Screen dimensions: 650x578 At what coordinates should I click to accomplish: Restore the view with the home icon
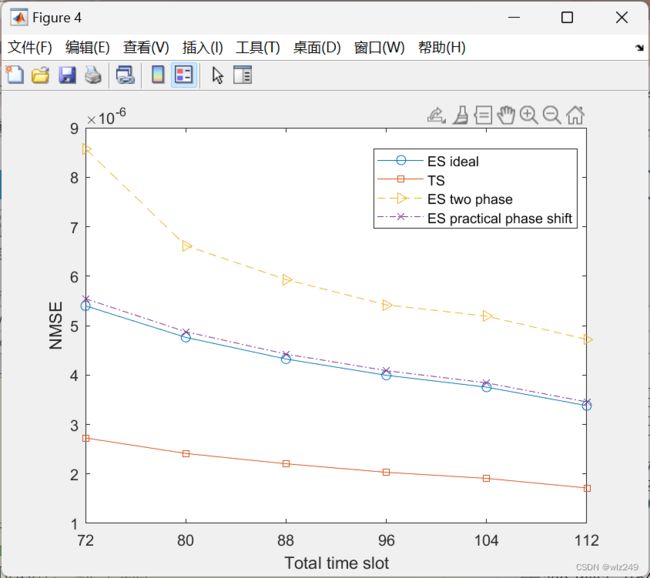(x=575, y=115)
